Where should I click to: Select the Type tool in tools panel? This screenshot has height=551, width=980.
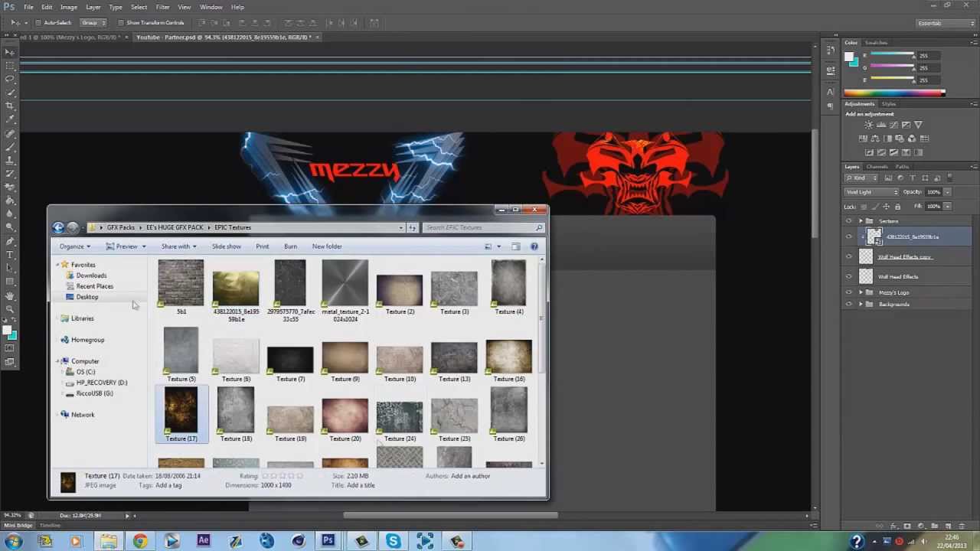click(9, 255)
